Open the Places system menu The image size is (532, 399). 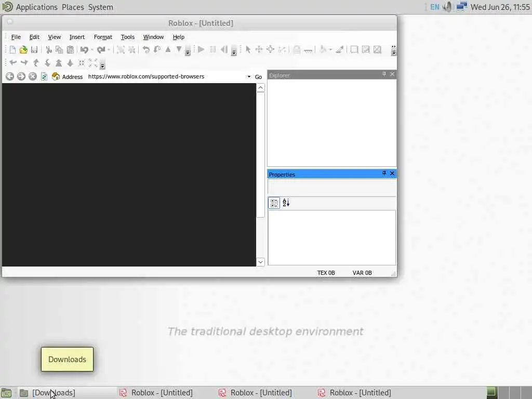pyautogui.click(x=73, y=7)
